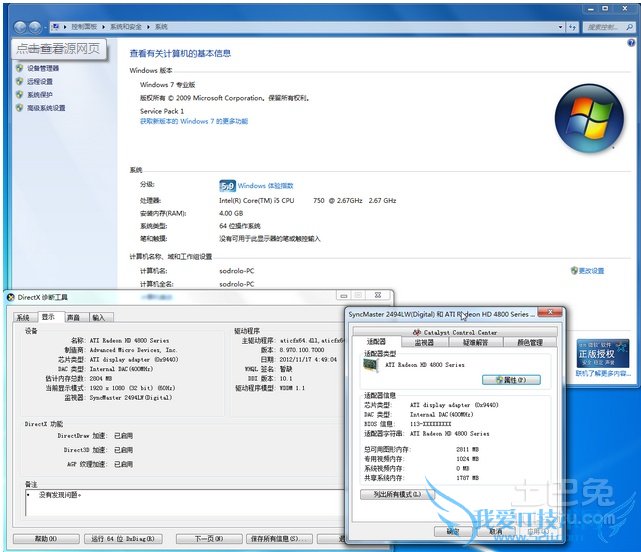Image resolution: width=641 pixels, height=552 pixels.
Task: Select the 监视器 tab in adapter dialog
Action: coord(425,342)
